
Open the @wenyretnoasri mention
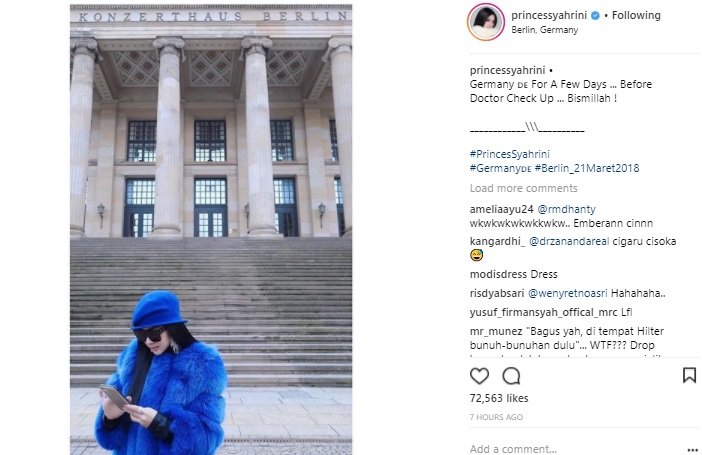tap(568, 293)
